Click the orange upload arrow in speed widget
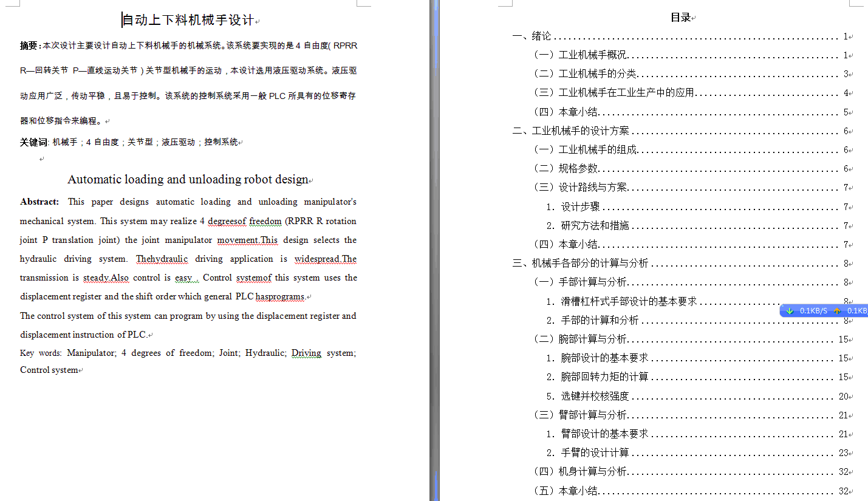The width and height of the screenshot is (868, 501). 837,311
